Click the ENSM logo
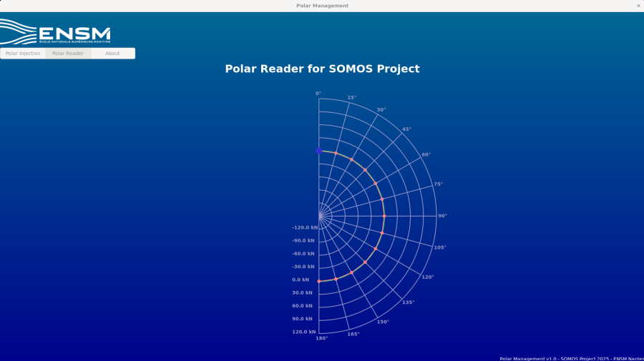 coord(56,33)
